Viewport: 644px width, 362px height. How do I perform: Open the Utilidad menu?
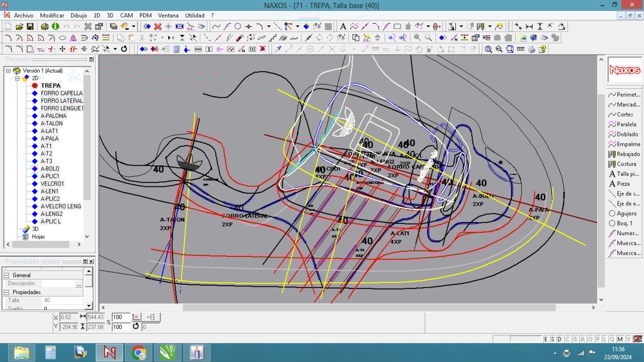pos(194,15)
